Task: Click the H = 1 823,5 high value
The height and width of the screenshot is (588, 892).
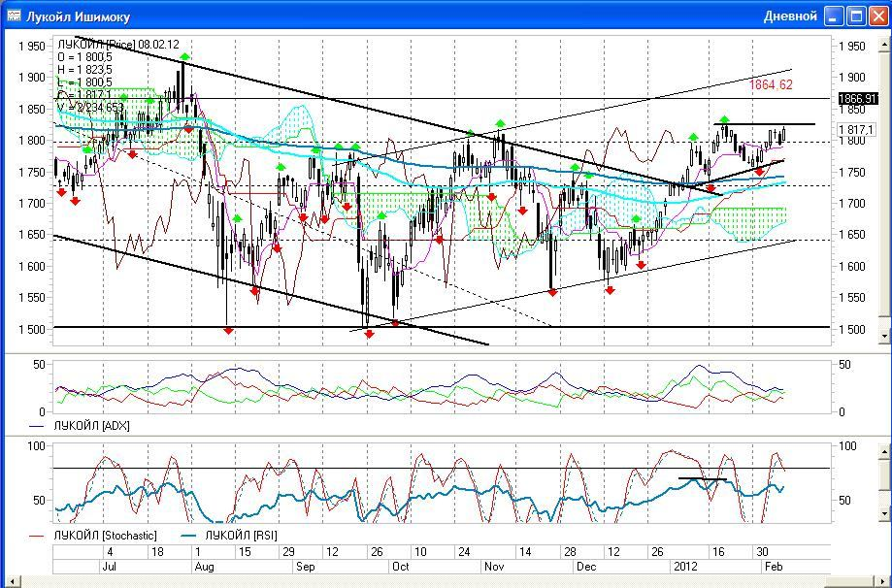Action: (x=84, y=70)
